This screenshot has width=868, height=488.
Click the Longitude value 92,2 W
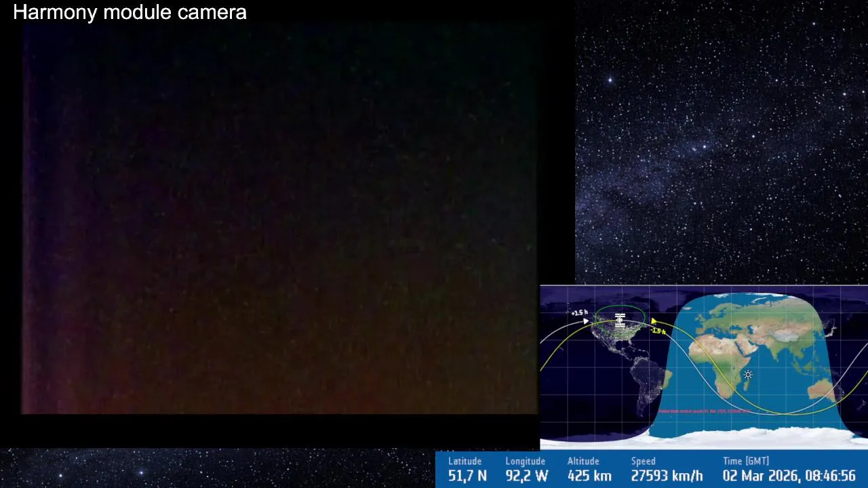pyautogui.click(x=526, y=476)
